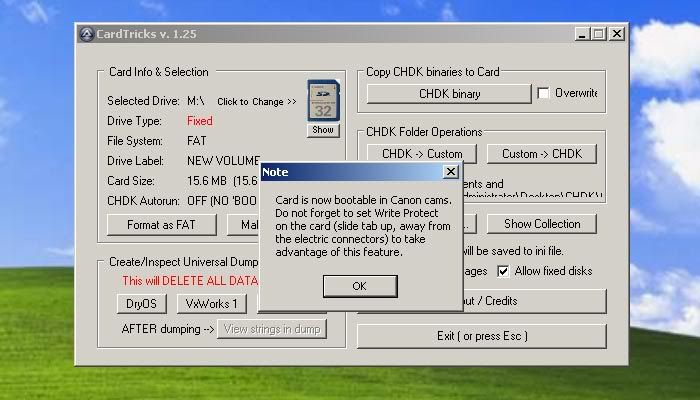
Task: Click the DryOS dump button
Action: click(x=142, y=304)
